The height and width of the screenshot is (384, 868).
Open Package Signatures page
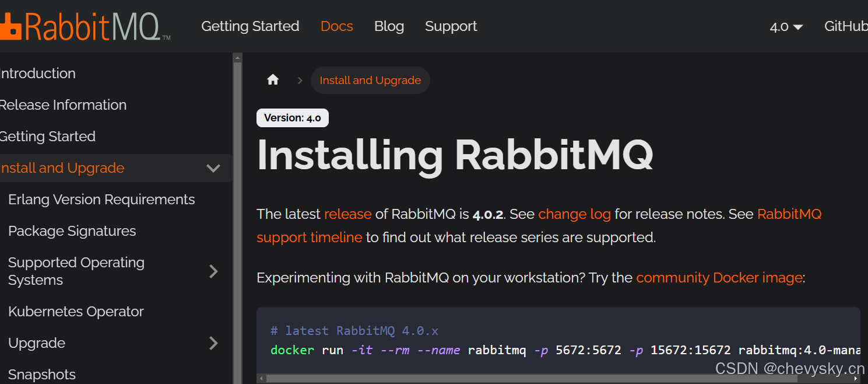click(72, 231)
